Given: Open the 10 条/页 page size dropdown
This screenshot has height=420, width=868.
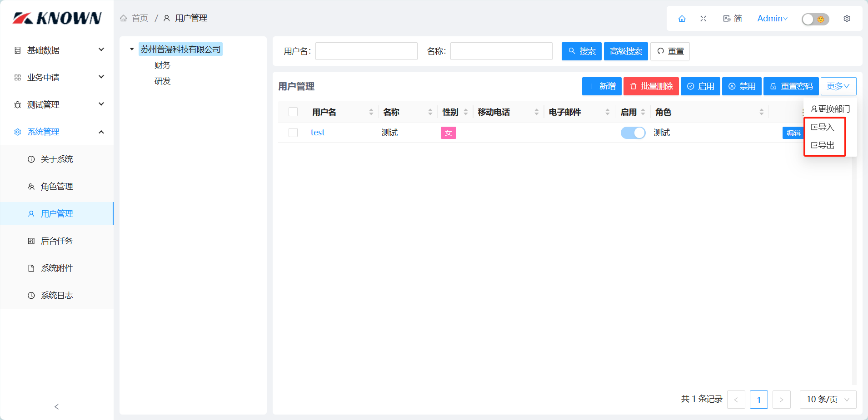Looking at the screenshot, I should click(828, 400).
